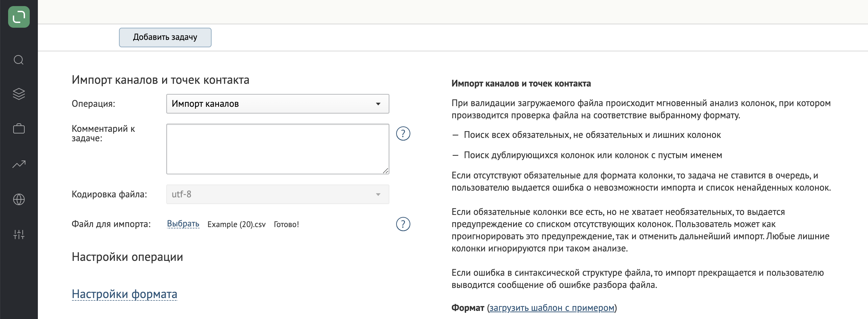This screenshot has width=868, height=319.
Task: Open the globe sidebar icon
Action: 19,199
